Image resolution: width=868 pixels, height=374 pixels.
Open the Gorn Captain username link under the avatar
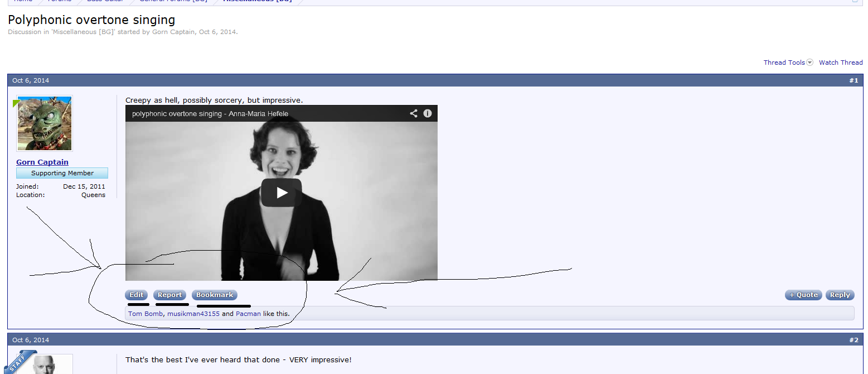42,162
